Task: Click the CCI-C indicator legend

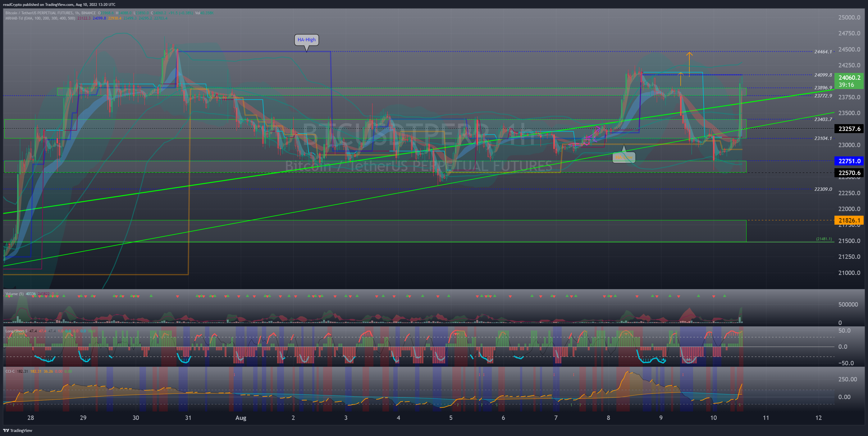Action: (10, 371)
